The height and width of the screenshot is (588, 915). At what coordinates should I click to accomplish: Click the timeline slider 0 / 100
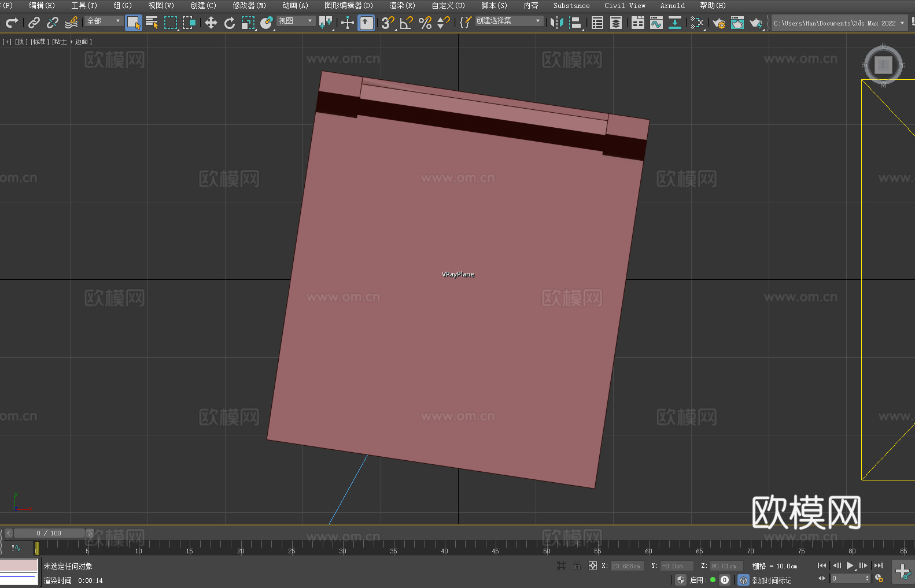49,533
